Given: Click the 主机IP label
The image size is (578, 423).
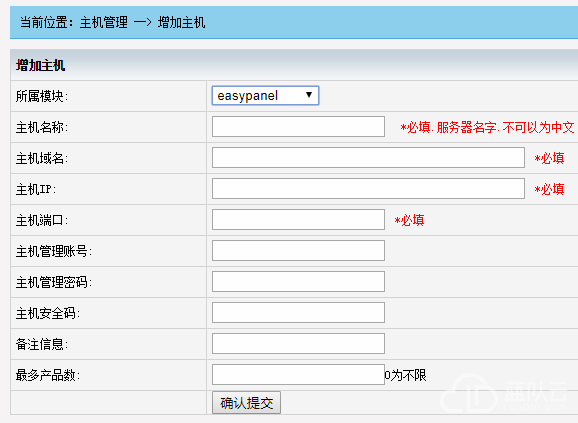Looking at the screenshot, I should [x=36, y=189].
